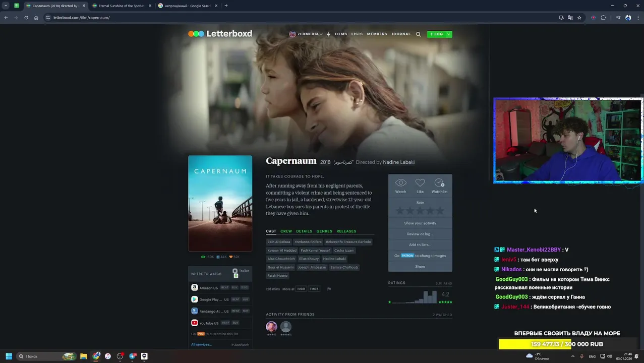
Task: Open the JOURNAL menu item
Action: click(401, 34)
